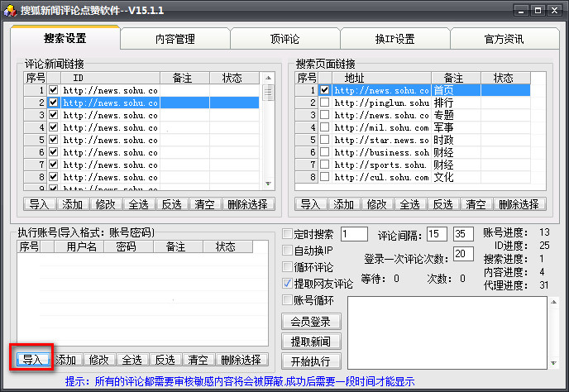569x392 pixels.
Task: Click 全选 under the 评论新闻链接 list
Action: pos(139,204)
